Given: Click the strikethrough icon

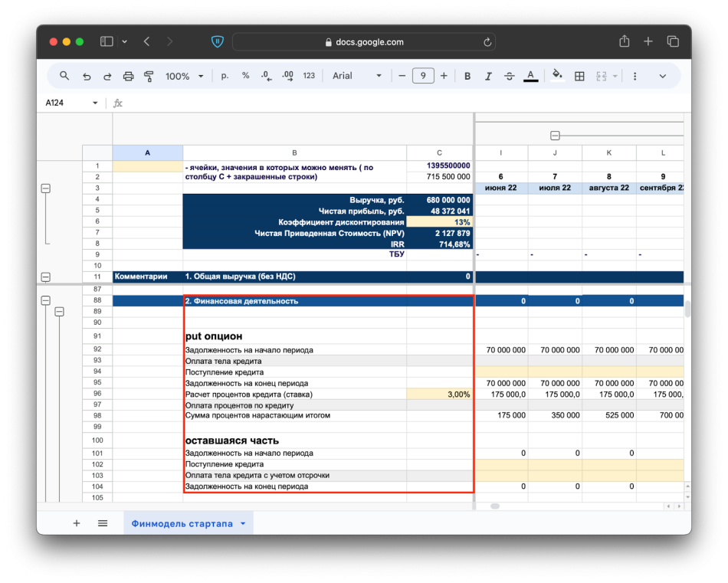Looking at the screenshot, I should 509,76.
